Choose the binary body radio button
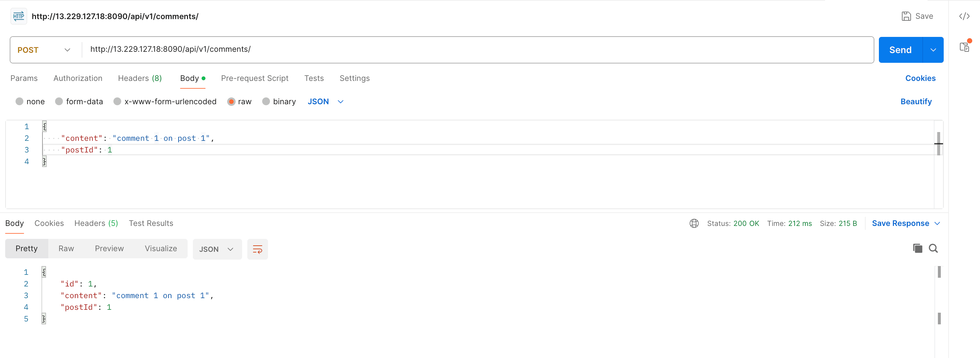 [266, 101]
